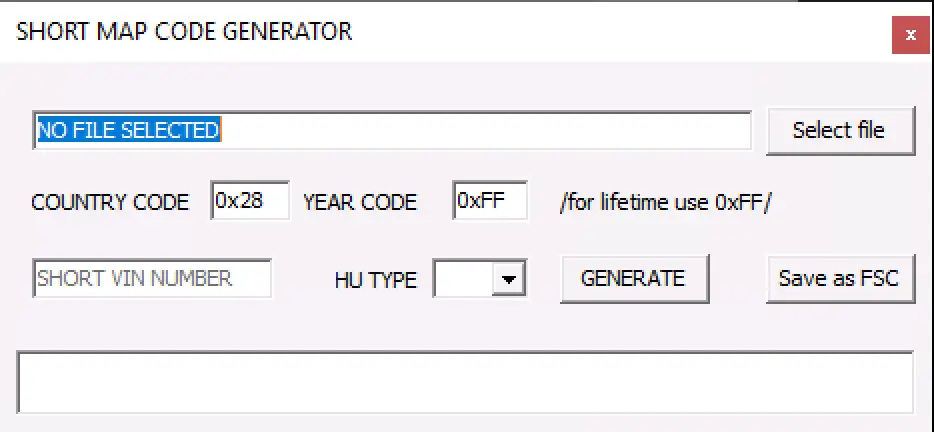Click the Select file button

[840, 131]
